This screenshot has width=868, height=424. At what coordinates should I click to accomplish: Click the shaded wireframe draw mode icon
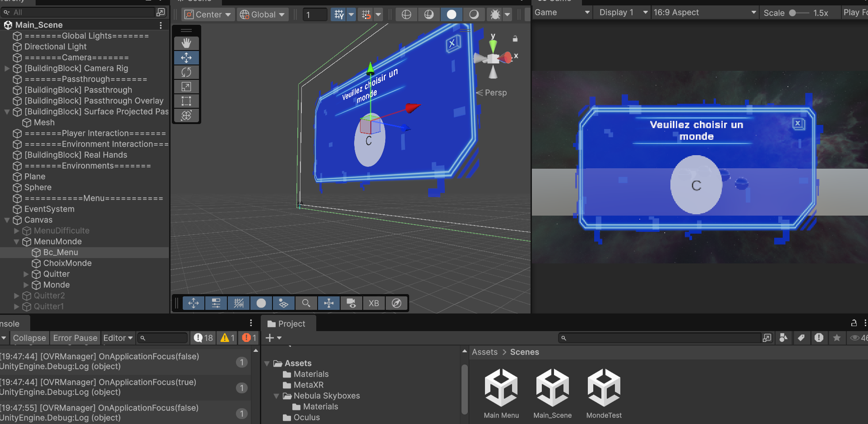tap(429, 14)
